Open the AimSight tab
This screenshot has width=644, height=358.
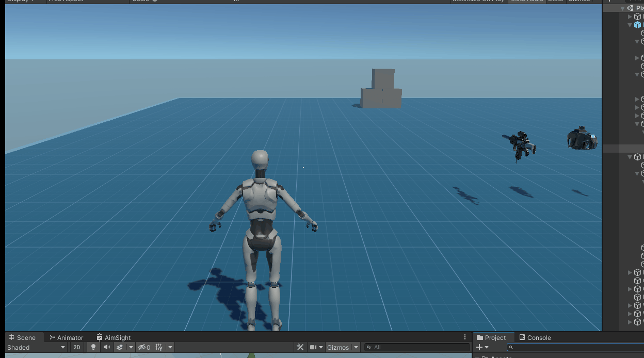pyautogui.click(x=114, y=337)
